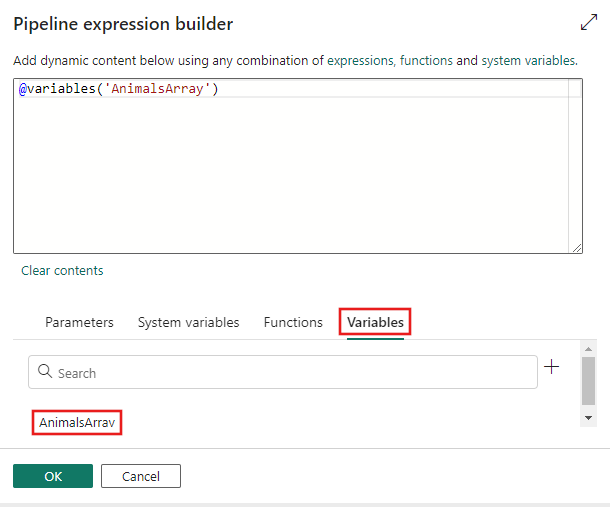Click the variables list scroll up arrow
The width and height of the screenshot is (610, 507).
[588, 349]
